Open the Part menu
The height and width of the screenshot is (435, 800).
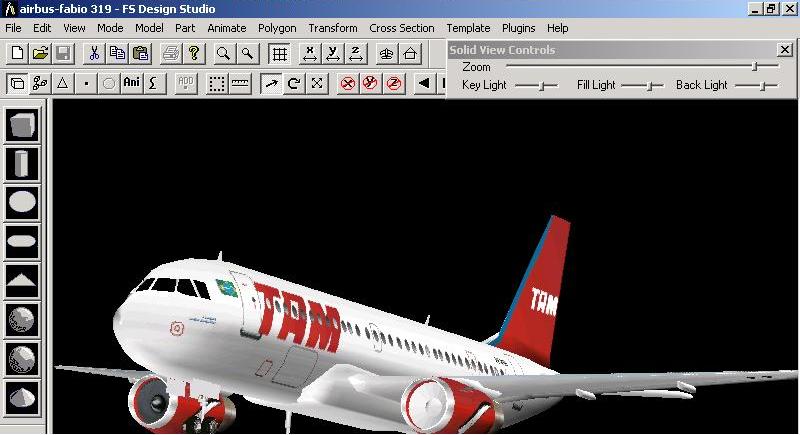185,28
